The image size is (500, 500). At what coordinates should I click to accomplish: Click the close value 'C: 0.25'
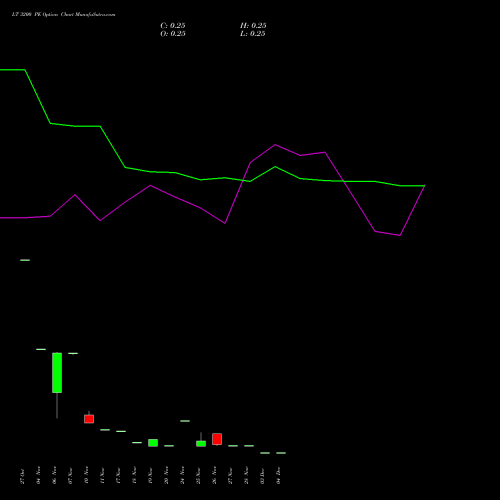click(x=173, y=26)
